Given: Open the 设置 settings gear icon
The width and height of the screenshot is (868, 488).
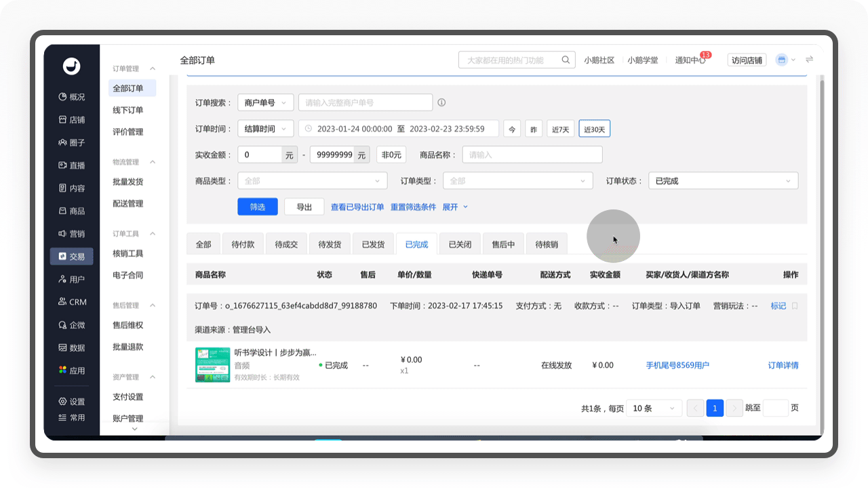Looking at the screenshot, I should pyautogui.click(x=62, y=401).
